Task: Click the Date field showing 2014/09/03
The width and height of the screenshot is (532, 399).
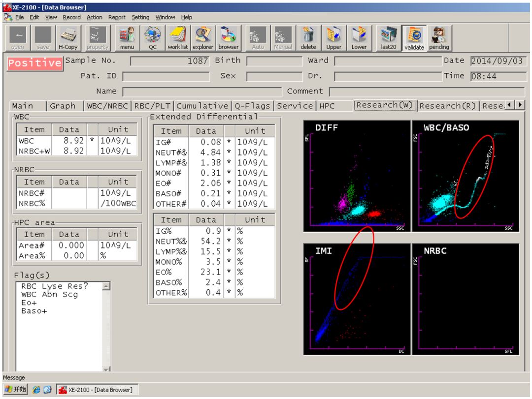Action: click(x=499, y=61)
